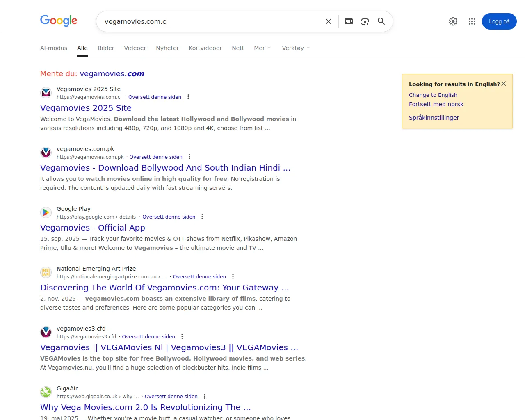Click the vegamovies.com.pk site name

point(85,149)
